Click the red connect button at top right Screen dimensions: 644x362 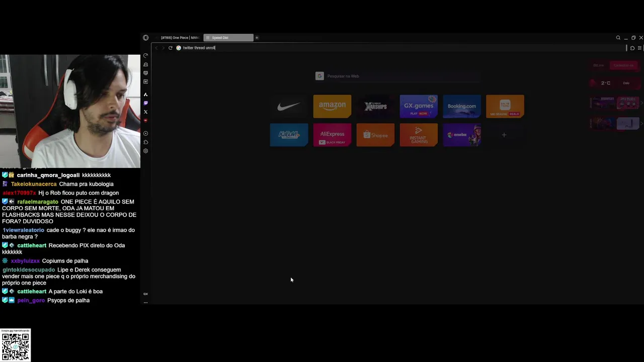[x=623, y=65]
